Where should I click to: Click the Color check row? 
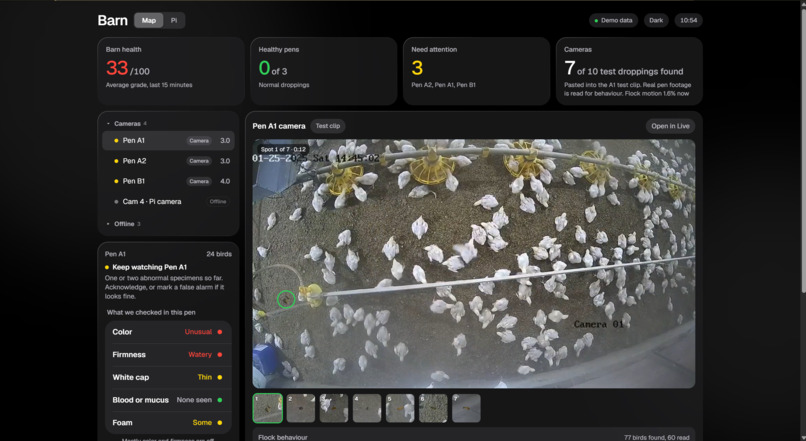point(168,332)
